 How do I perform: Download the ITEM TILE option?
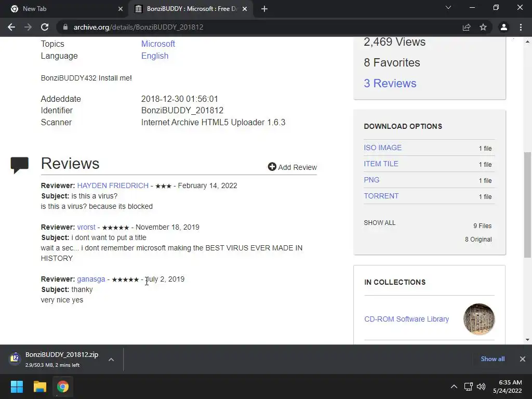pyautogui.click(x=381, y=164)
